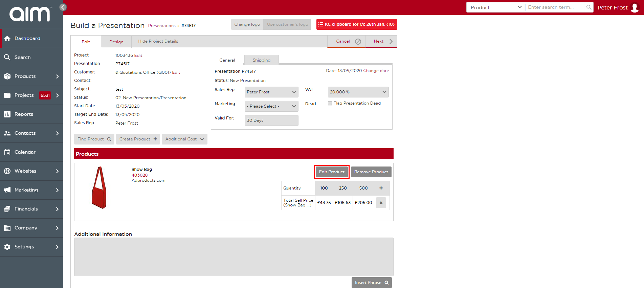This screenshot has height=288, width=644.
Task: Click the Change date link
Action: (x=376, y=71)
